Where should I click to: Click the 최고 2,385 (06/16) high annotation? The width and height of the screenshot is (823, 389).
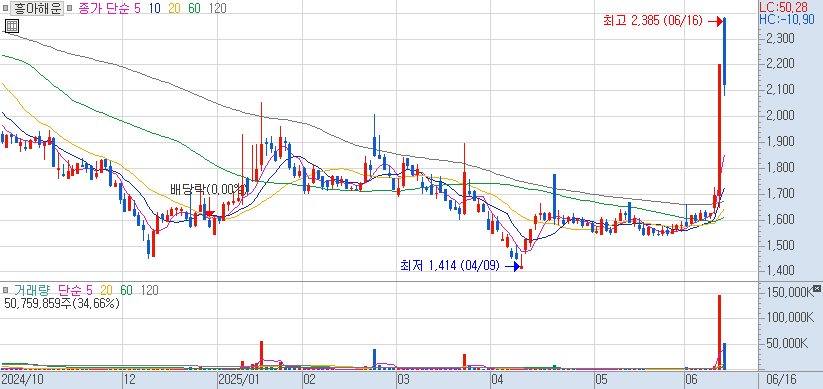[x=654, y=21]
